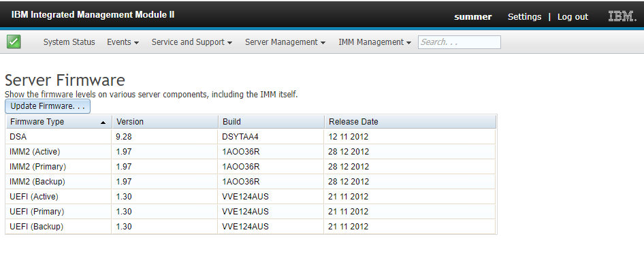Click the green checkmark health status icon
The image size is (644, 258).
point(14,42)
